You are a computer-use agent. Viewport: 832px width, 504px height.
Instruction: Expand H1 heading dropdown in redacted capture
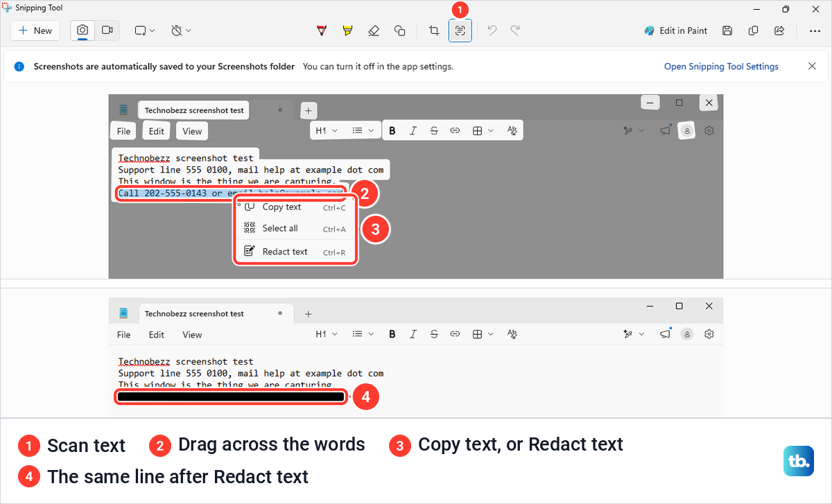[327, 334]
